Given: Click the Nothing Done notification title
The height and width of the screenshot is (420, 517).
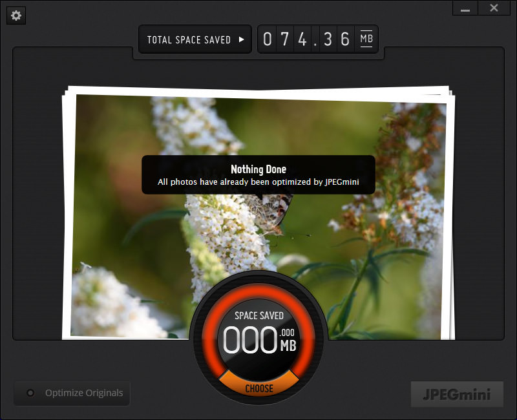Looking at the screenshot, I should click(258, 169).
